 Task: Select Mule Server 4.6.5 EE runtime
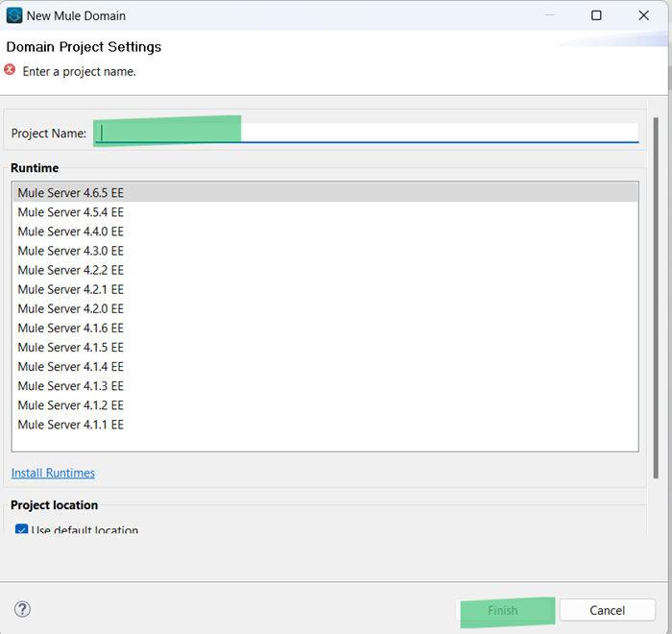(71, 193)
